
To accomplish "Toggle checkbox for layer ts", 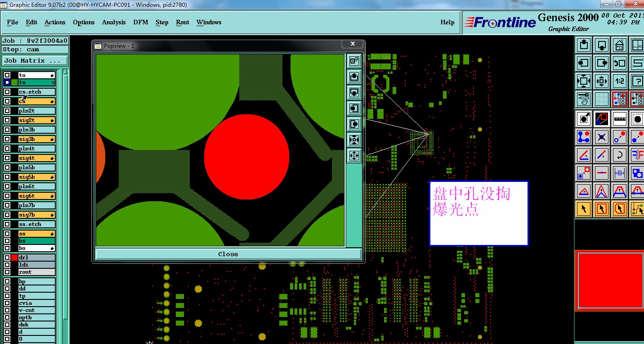I will click(x=7, y=82).
